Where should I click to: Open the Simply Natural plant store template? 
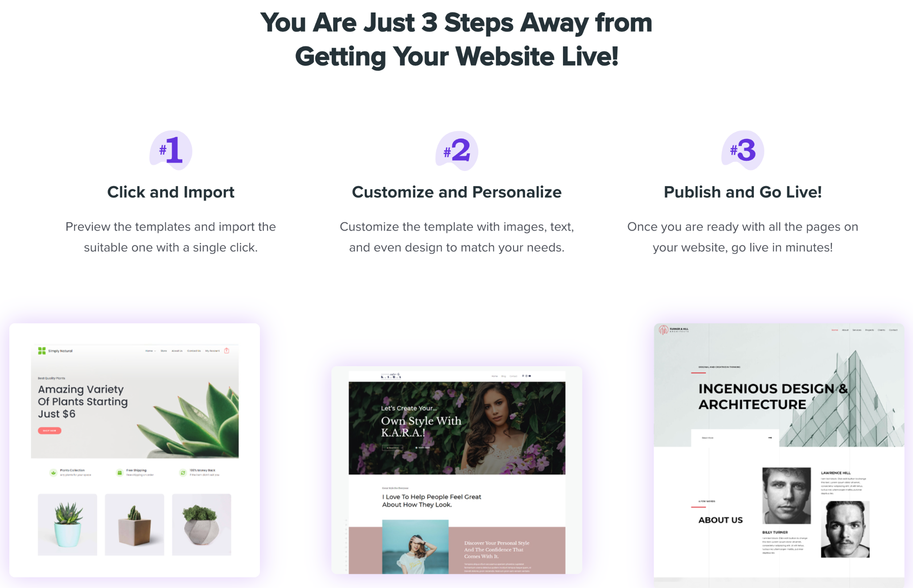pyautogui.click(x=135, y=450)
